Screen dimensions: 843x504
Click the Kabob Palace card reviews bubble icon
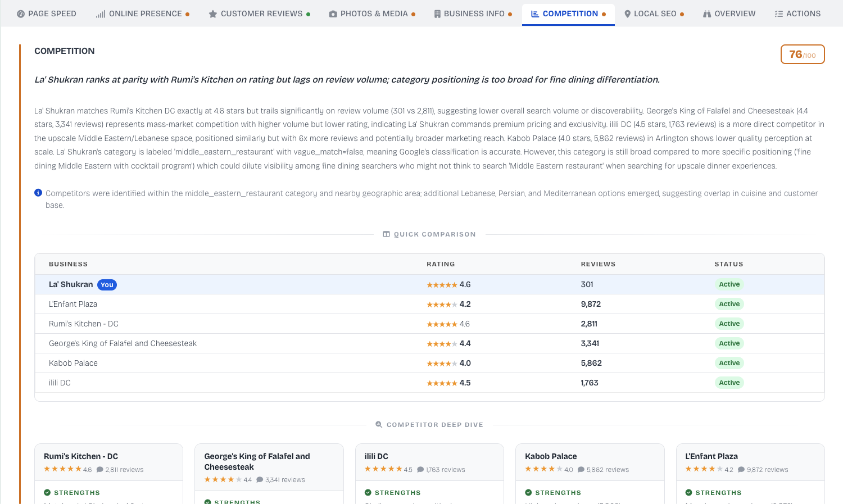(581, 470)
